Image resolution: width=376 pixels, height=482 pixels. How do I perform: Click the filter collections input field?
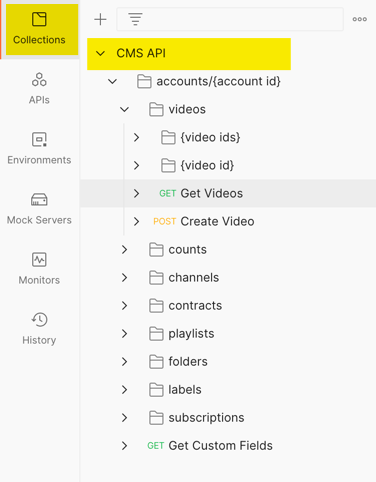coord(230,19)
